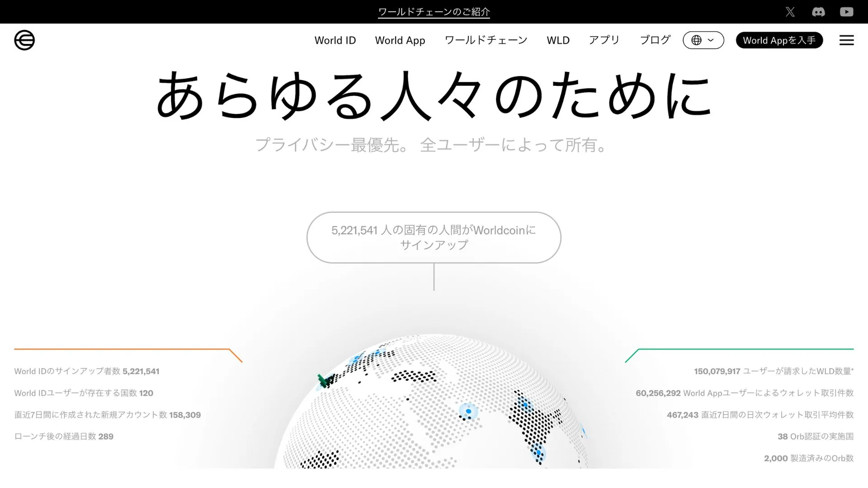
Task: Open the ワールドチェーン menu item
Action: coord(486,40)
